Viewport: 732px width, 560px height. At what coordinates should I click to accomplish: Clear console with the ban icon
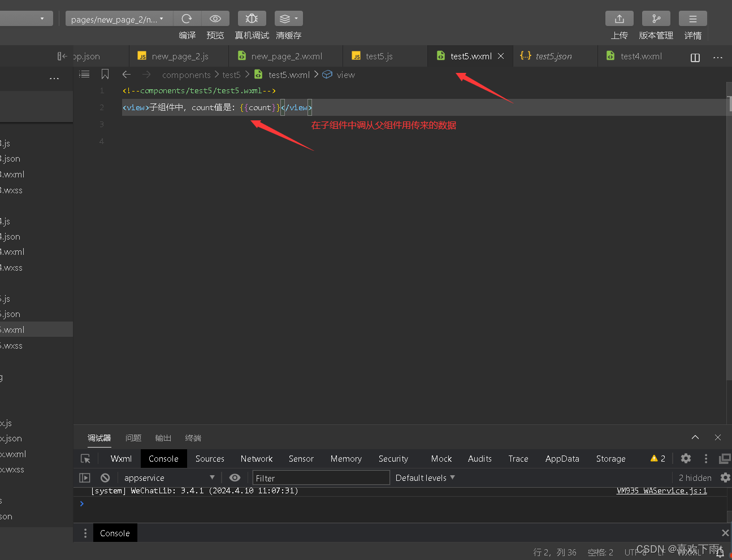coord(105,477)
